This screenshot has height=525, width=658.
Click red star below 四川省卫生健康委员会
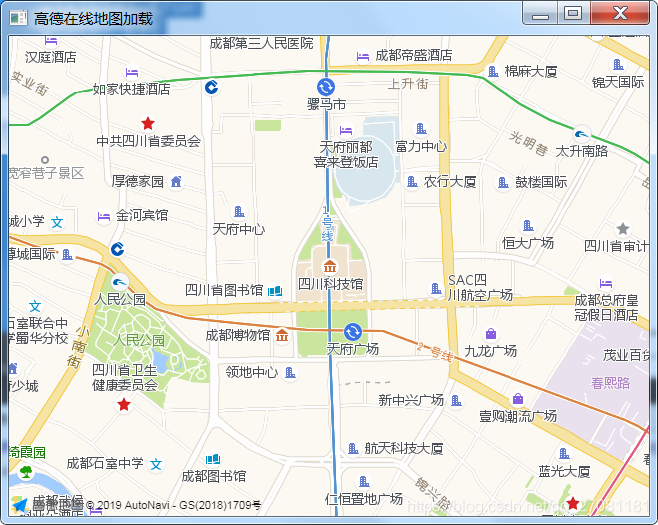124,405
